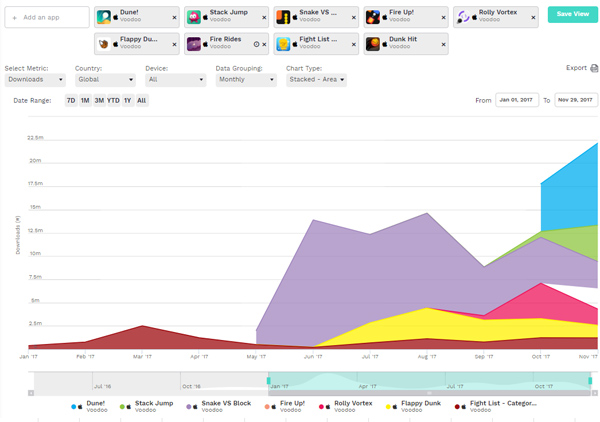This screenshot has height=422, width=600.
Task: Click the From date field
Action: pyautogui.click(x=517, y=100)
